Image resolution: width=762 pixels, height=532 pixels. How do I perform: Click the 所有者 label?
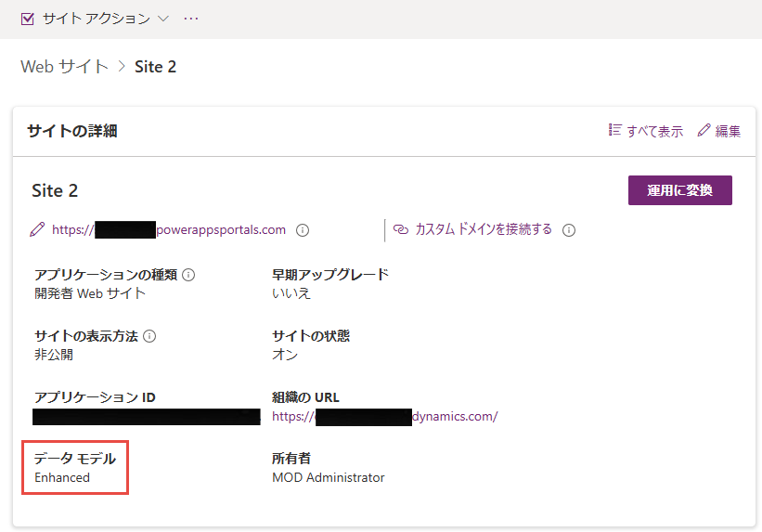pos(291,459)
